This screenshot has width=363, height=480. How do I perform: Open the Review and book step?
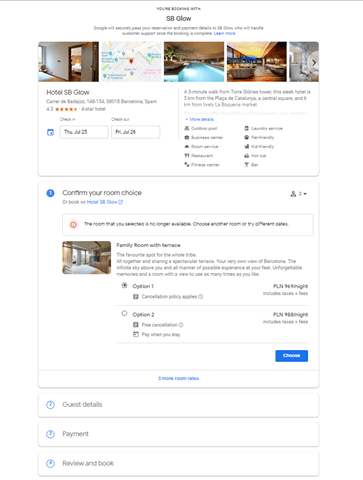(x=179, y=463)
